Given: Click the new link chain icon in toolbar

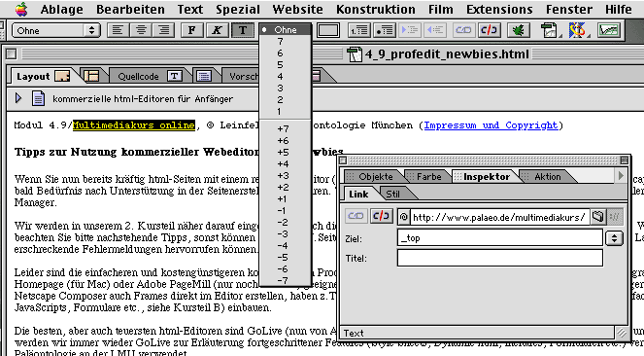Looking at the screenshot, I should [463, 30].
